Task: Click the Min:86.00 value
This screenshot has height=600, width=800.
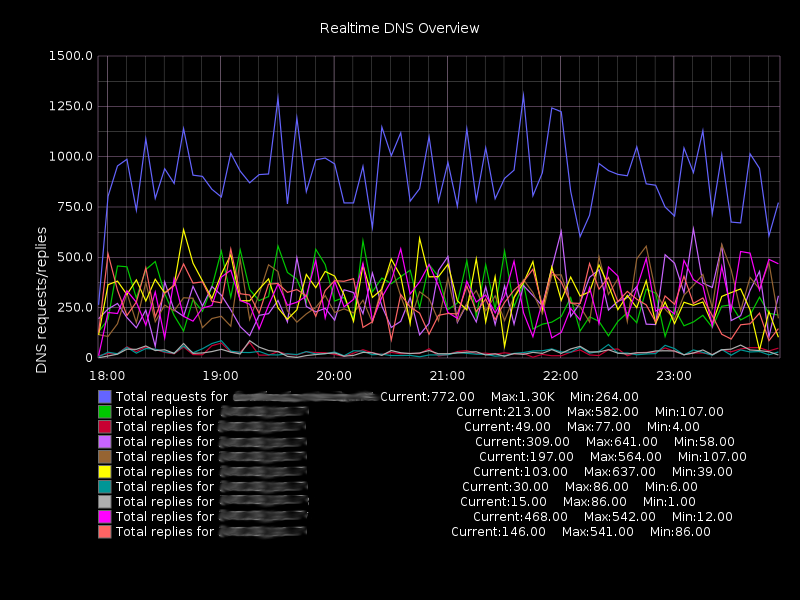Action: coord(680,532)
